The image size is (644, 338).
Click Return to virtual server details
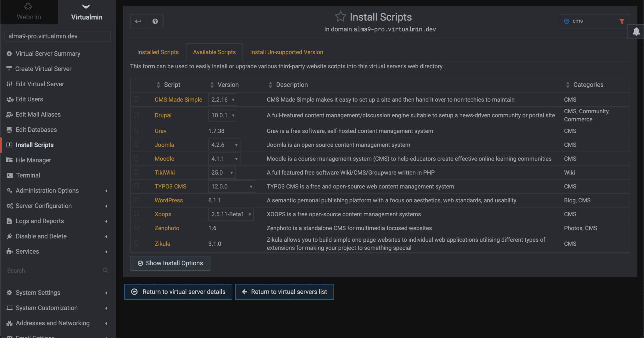pyautogui.click(x=178, y=292)
